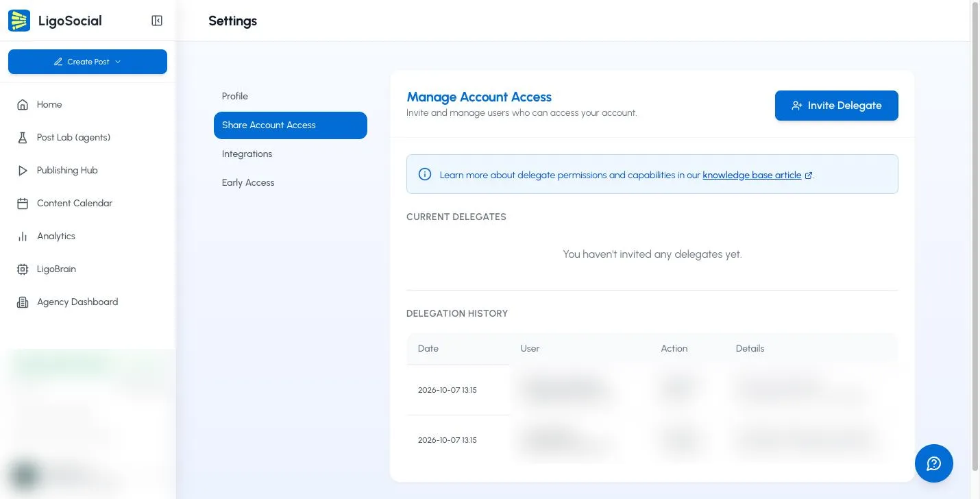Click the Action column header
This screenshot has width=980, height=499.
pyautogui.click(x=674, y=349)
